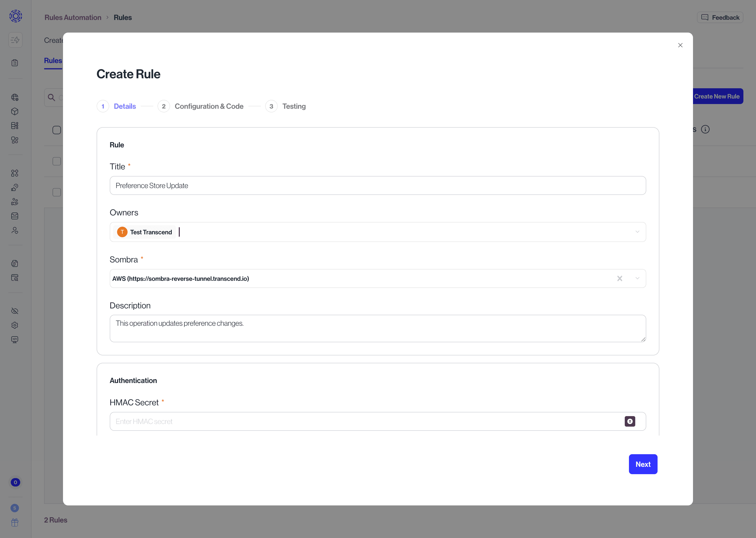Go to step 1 Details
The image size is (756, 538).
(117, 106)
